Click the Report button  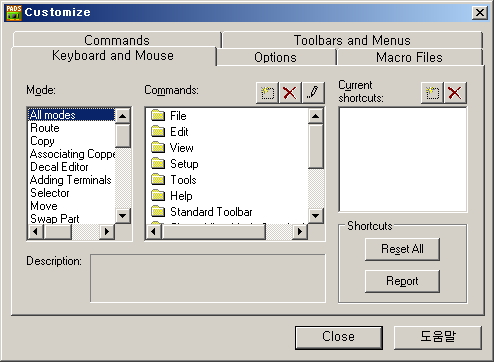point(402,281)
